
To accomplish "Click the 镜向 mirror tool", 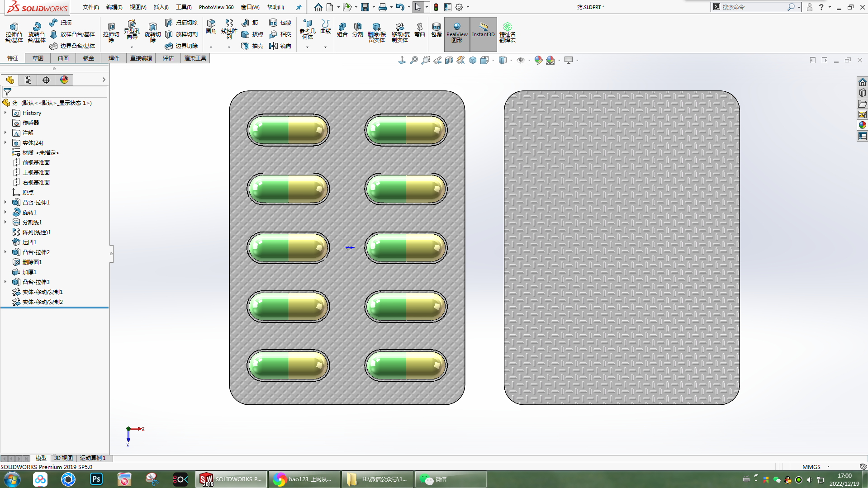I will tap(280, 46).
